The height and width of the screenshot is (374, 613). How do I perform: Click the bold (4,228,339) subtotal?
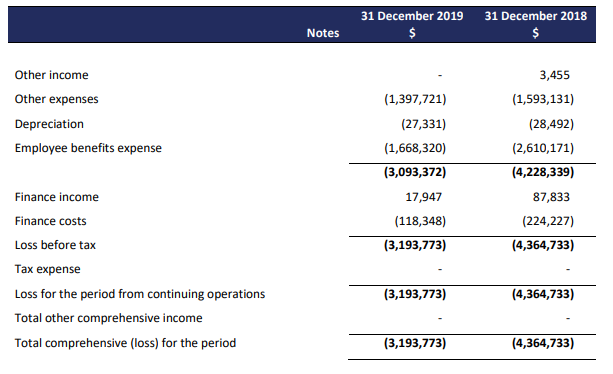pos(543,172)
